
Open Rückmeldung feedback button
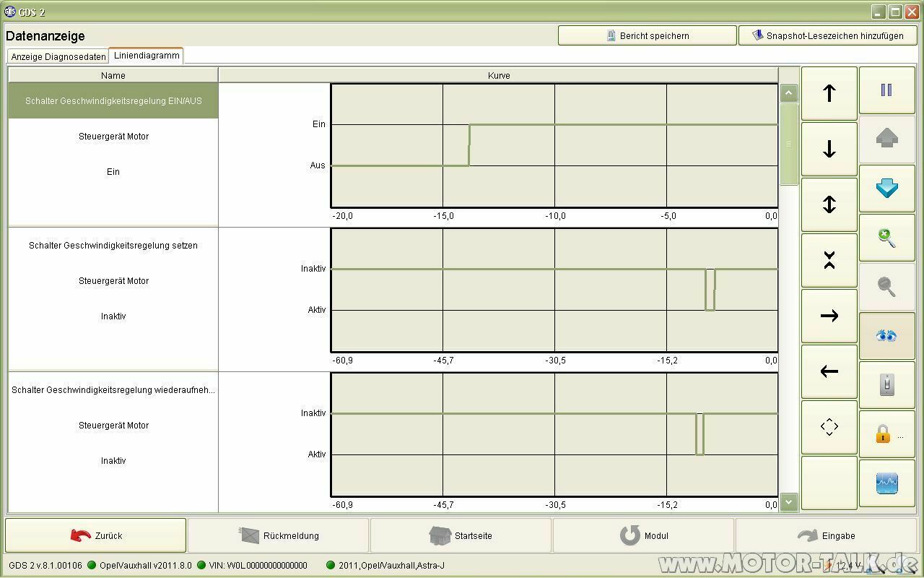tap(279, 535)
